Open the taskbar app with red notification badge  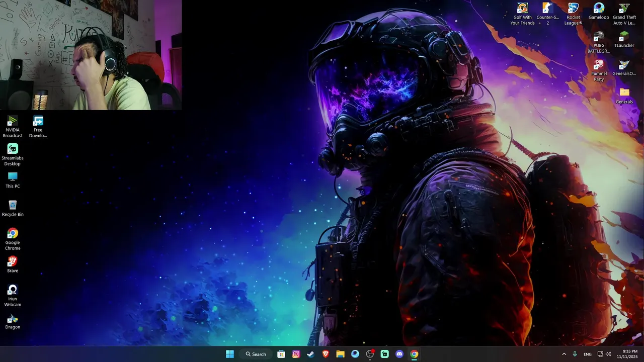click(x=370, y=354)
